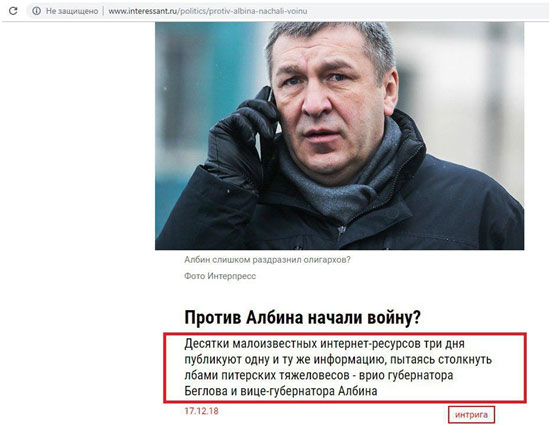Click caption 'Албин слишком раздразнил олигархов?'
The width and height of the screenshot is (551, 436).
click(267, 260)
